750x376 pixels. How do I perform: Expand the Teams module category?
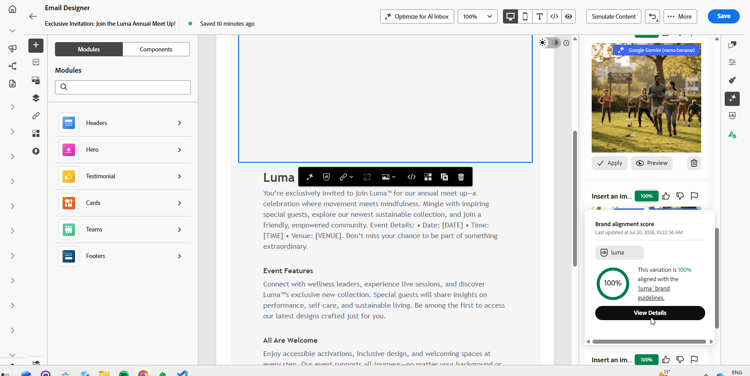coord(123,230)
